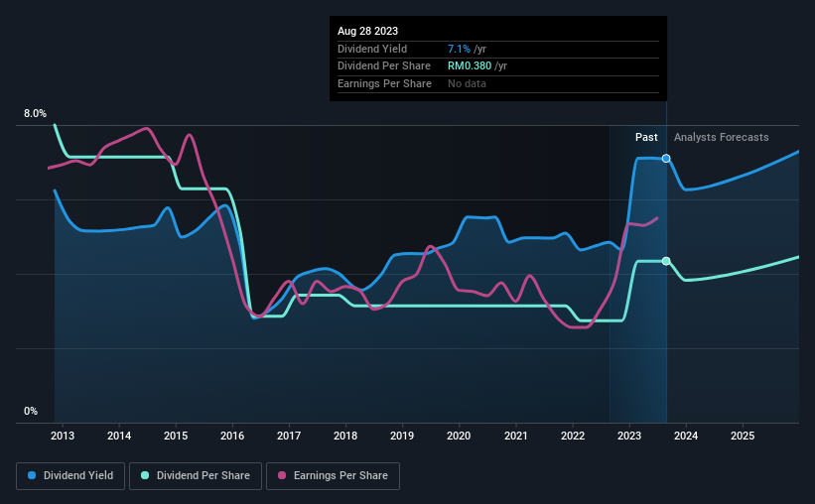Click the 0% y-axis label
815x504 pixels.
[x=31, y=411]
